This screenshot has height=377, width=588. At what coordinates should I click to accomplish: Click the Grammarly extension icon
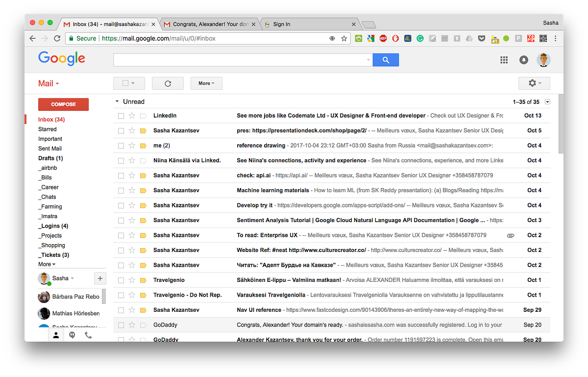click(x=420, y=38)
